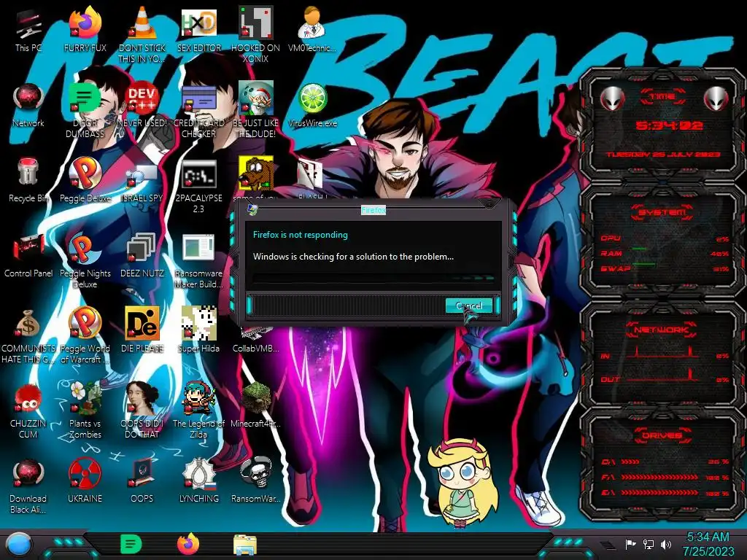Cancel the Firefox not responding dialog
Viewport: 747px width, 560px height.
469,306
